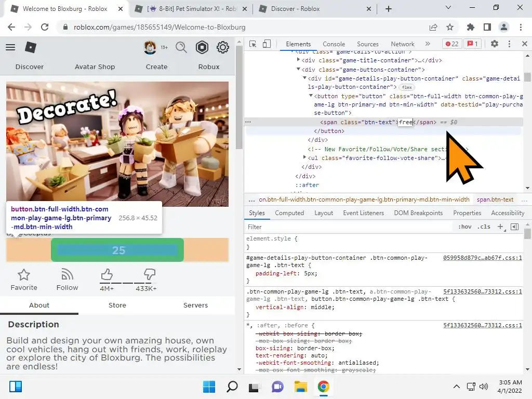The image size is (532, 399).
Task: Open Windows Start menu on taskbar
Action: [x=209, y=387]
